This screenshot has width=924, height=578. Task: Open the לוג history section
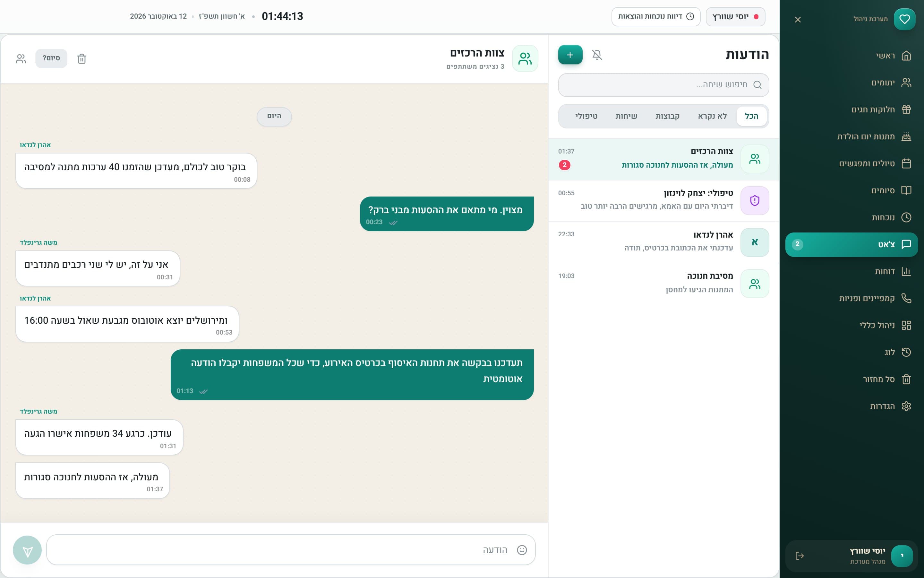[851, 352]
